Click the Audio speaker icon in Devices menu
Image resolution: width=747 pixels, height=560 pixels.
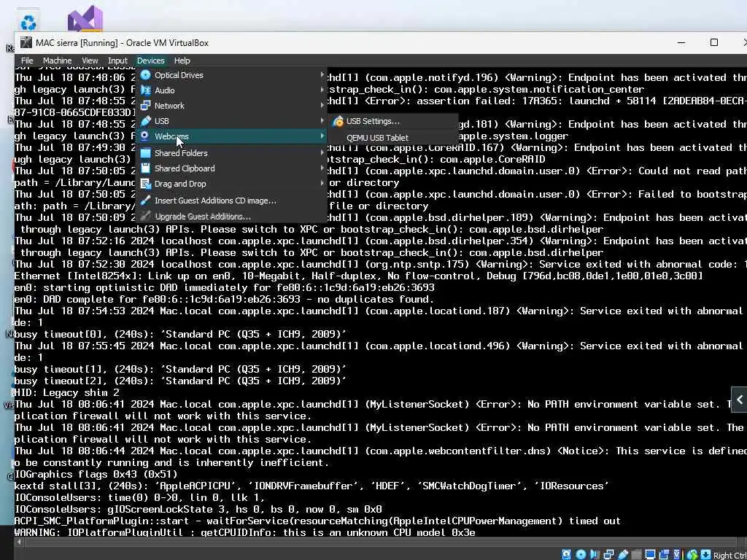click(145, 90)
